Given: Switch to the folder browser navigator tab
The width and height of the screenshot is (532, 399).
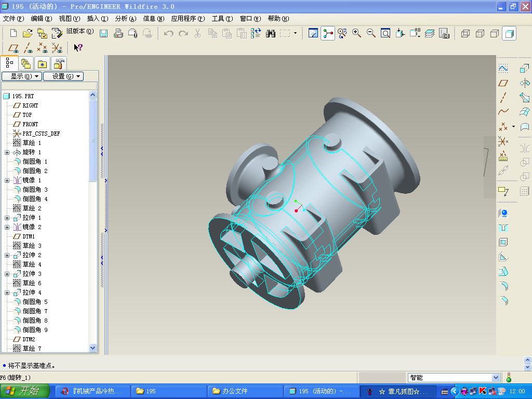Looking at the screenshot, I should pos(26,63).
